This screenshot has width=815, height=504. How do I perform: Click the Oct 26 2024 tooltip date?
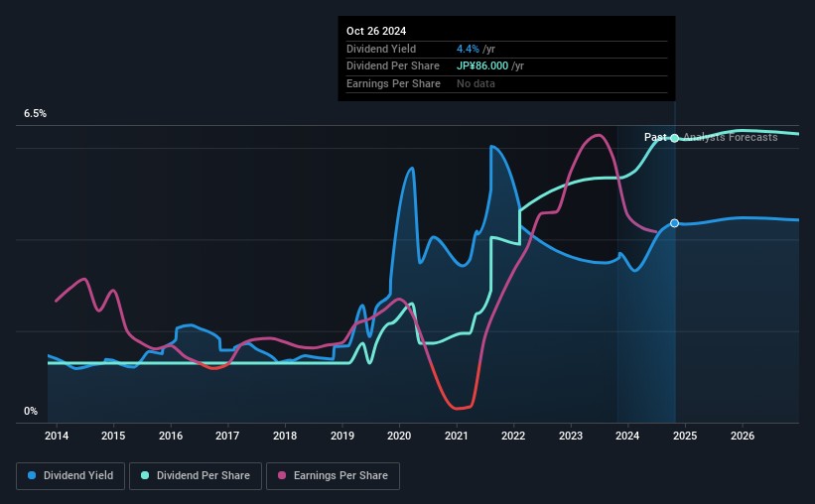point(376,31)
